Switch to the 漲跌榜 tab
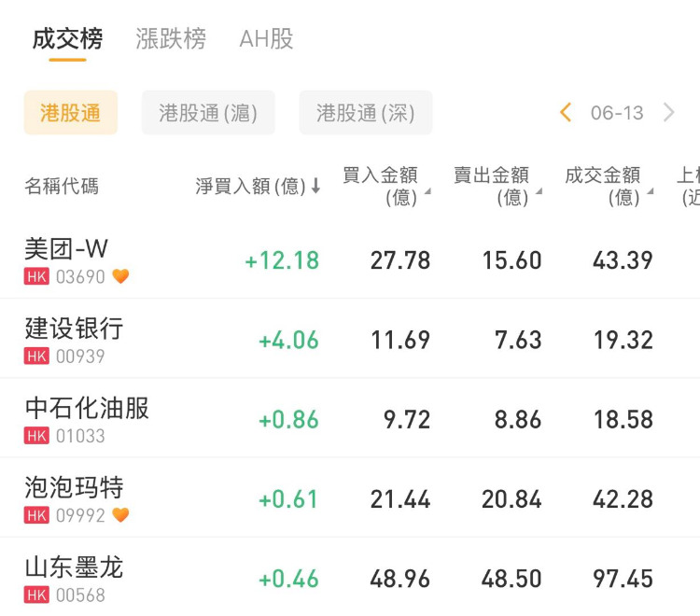 [x=171, y=38]
